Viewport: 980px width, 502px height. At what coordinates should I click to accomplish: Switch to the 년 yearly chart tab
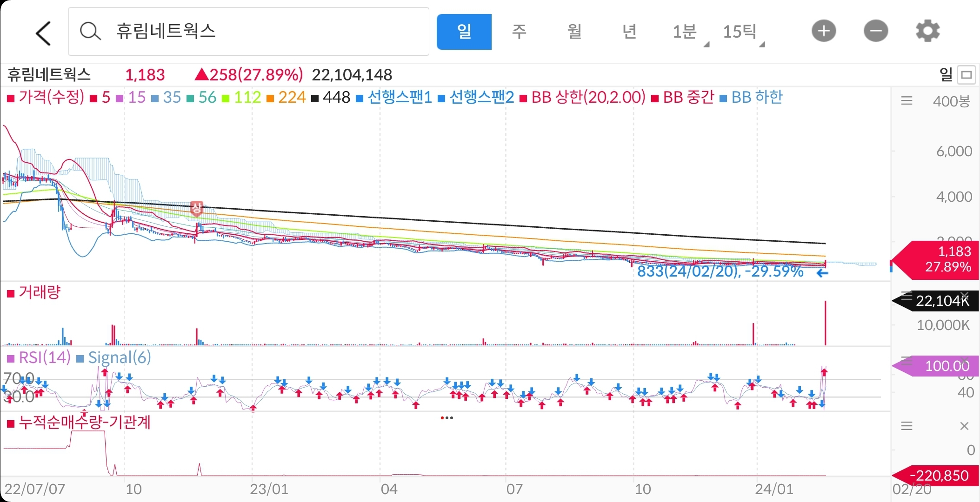pyautogui.click(x=629, y=32)
